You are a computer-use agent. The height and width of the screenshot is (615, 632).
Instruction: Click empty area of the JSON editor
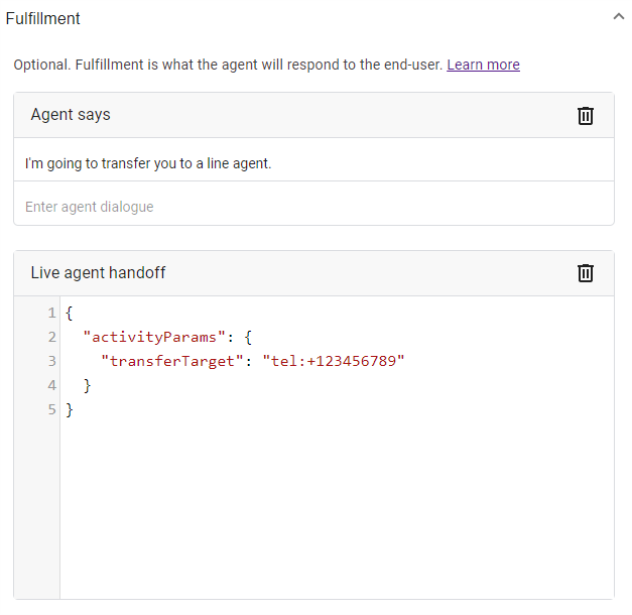coord(337,508)
